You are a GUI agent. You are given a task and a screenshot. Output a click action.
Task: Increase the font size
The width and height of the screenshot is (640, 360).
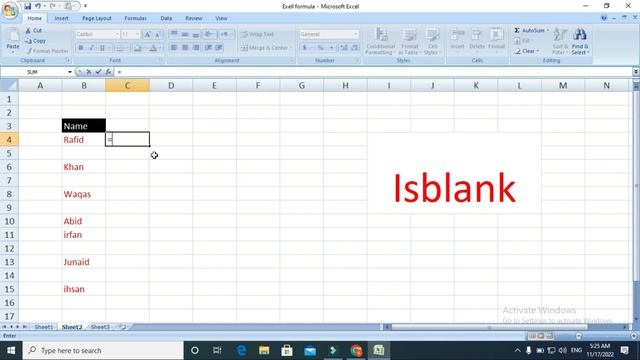(148, 34)
